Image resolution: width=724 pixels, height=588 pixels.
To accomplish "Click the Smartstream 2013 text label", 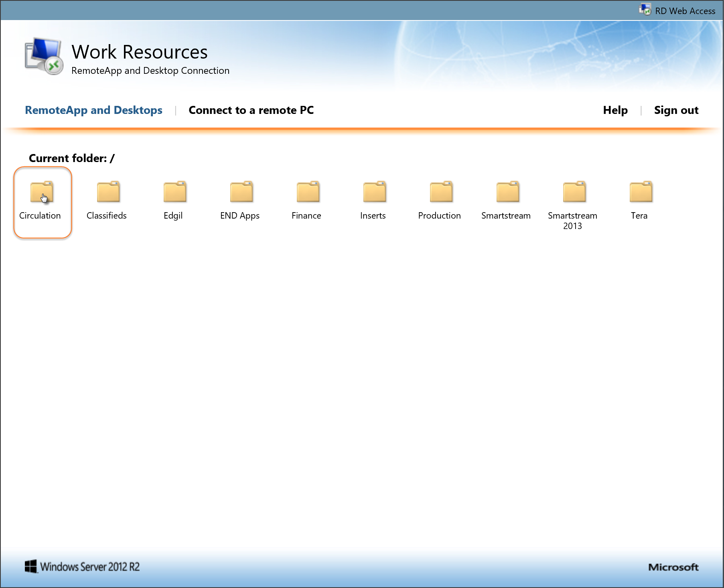I will click(572, 221).
